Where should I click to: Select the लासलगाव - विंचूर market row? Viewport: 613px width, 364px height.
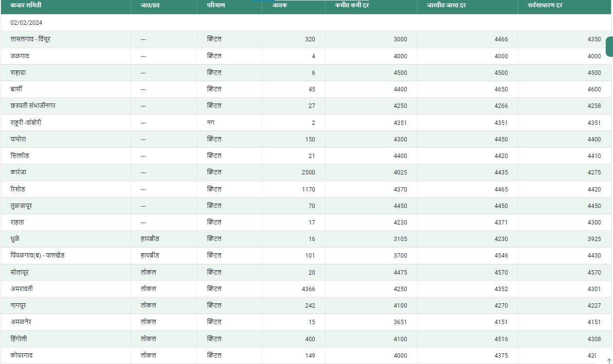(30, 39)
